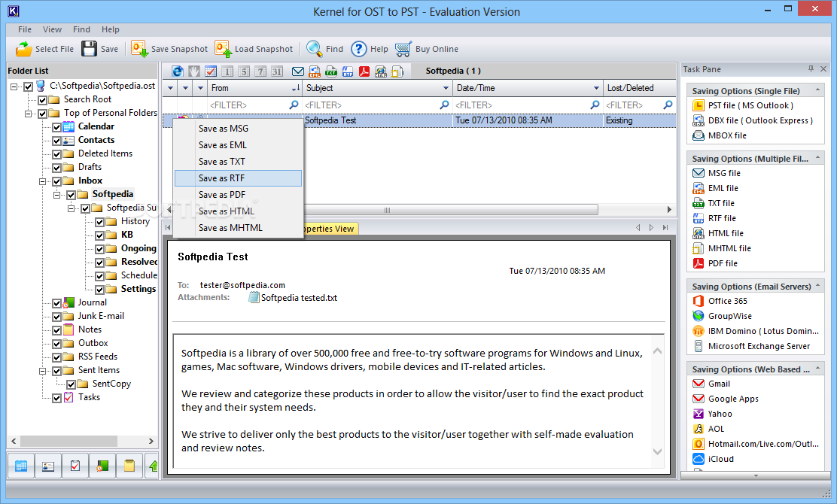Collapse Top of Personal Folders tree node
This screenshot has height=504, width=837.
(x=29, y=114)
